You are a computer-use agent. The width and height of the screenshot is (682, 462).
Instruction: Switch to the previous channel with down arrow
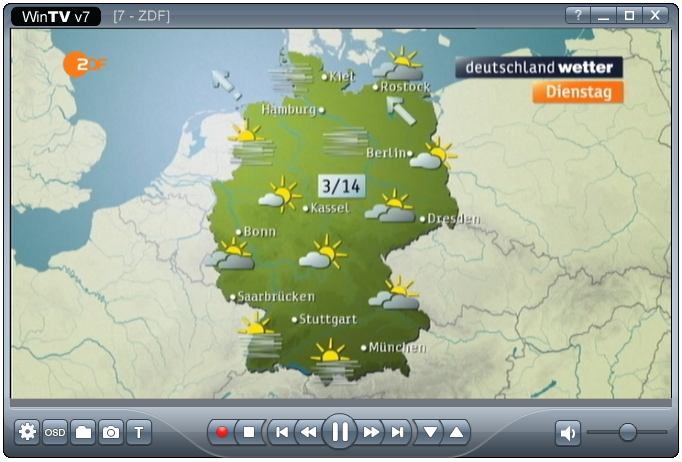click(430, 432)
